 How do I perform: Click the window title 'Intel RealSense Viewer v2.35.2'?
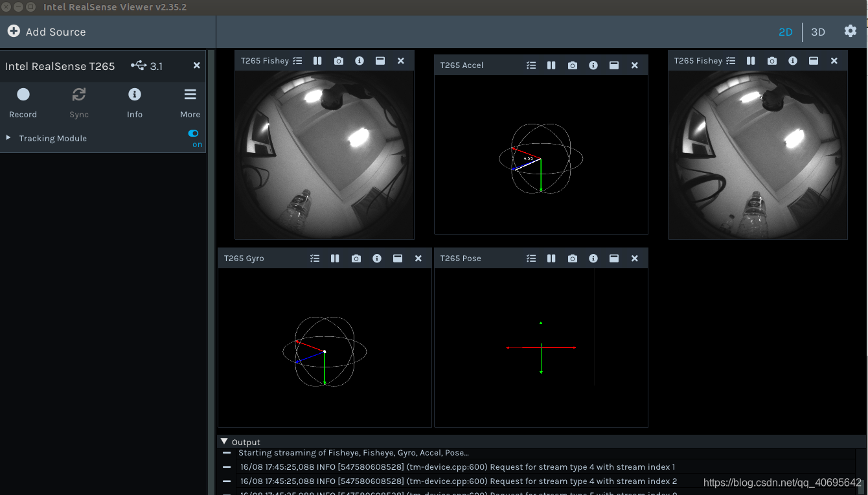tap(115, 7)
